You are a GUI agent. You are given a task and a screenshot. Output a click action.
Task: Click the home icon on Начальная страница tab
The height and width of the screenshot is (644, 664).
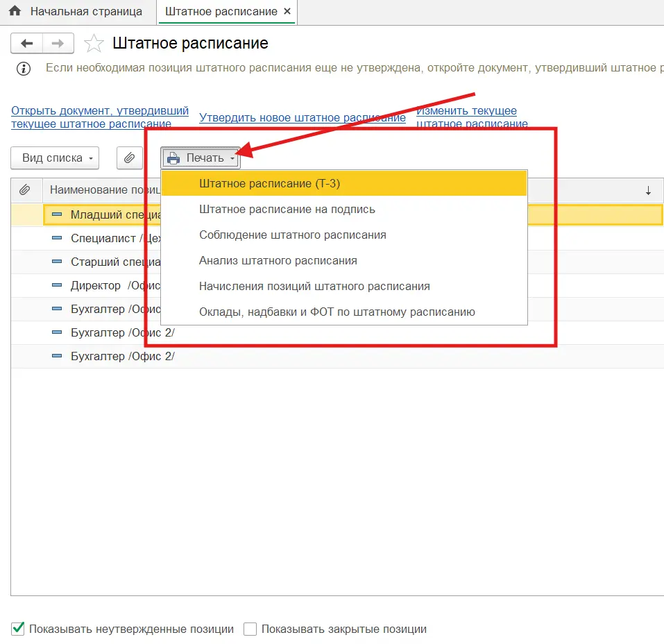tap(15, 12)
